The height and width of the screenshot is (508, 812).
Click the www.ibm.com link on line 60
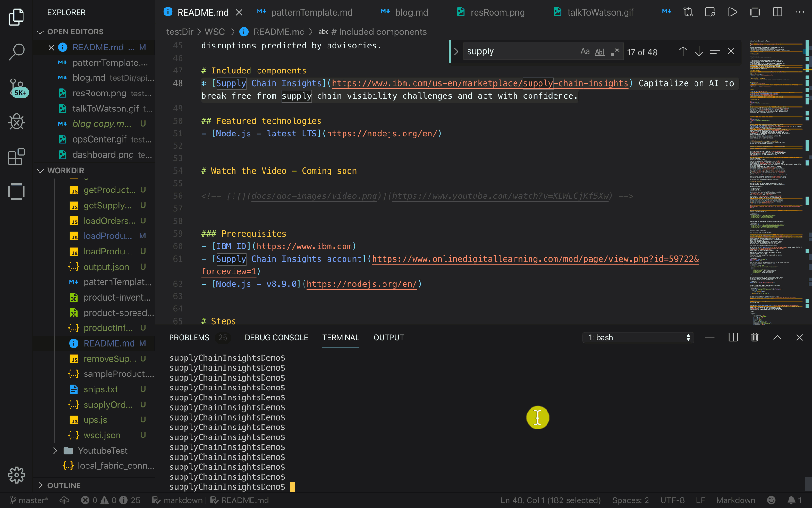304,246
